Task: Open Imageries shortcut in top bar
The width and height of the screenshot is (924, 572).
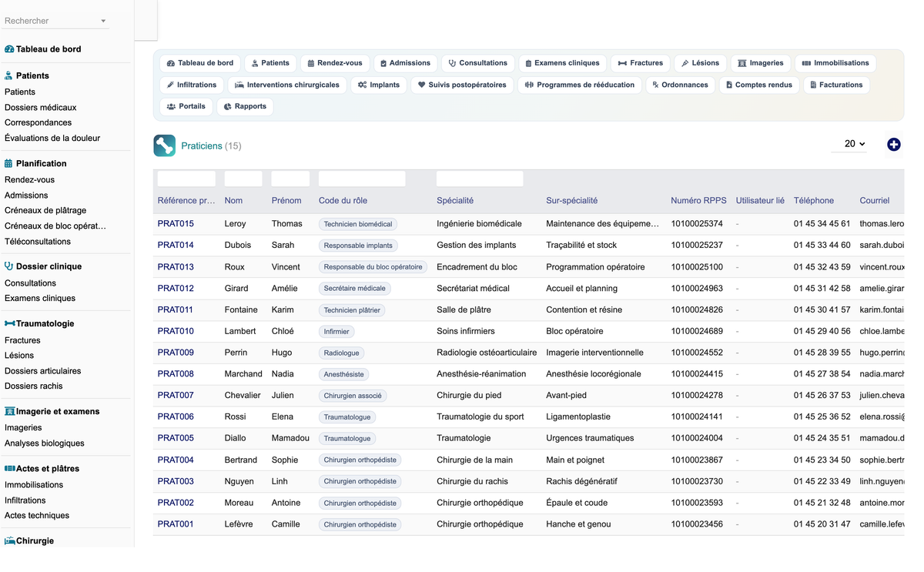Action: [x=761, y=63]
